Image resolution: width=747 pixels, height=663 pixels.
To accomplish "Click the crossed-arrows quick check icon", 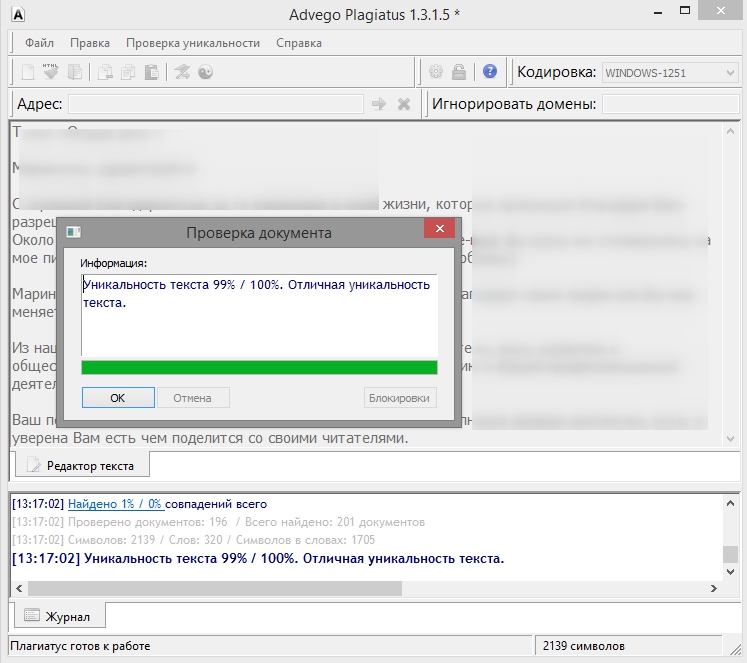I will pos(182,72).
